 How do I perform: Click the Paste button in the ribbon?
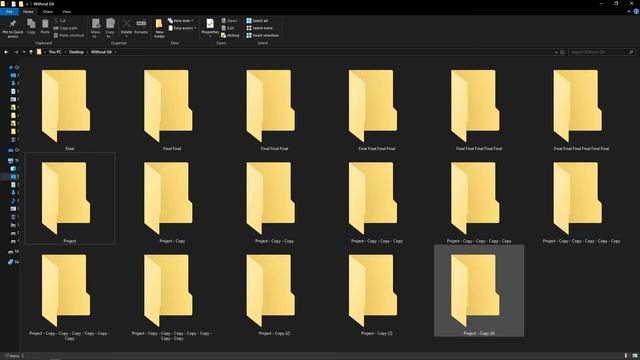(x=45, y=27)
